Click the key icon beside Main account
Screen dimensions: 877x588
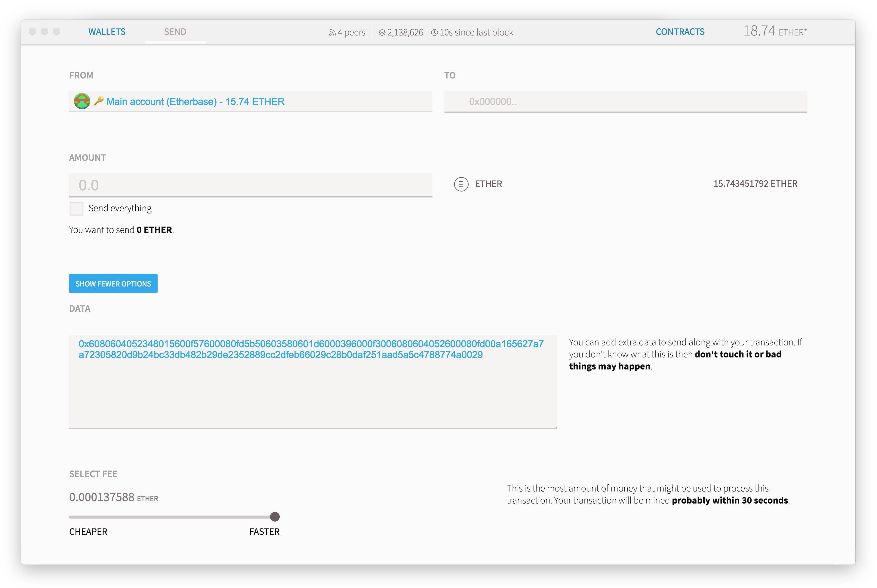99,101
